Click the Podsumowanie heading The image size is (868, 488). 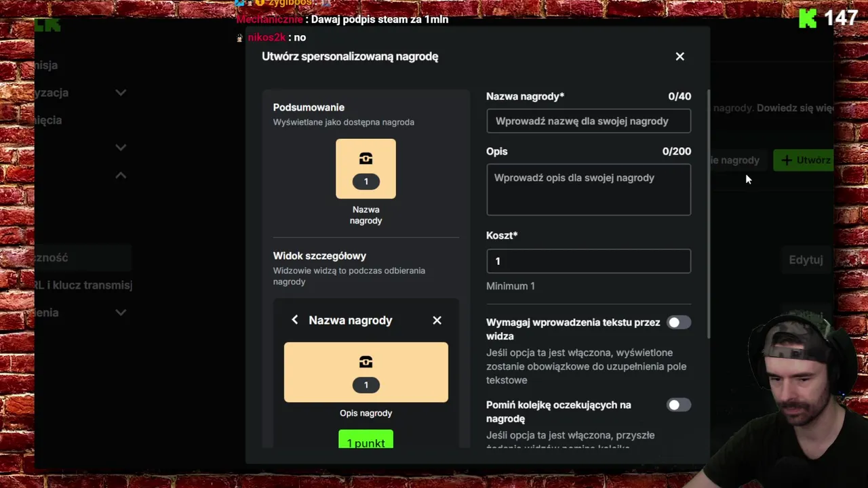click(x=309, y=107)
